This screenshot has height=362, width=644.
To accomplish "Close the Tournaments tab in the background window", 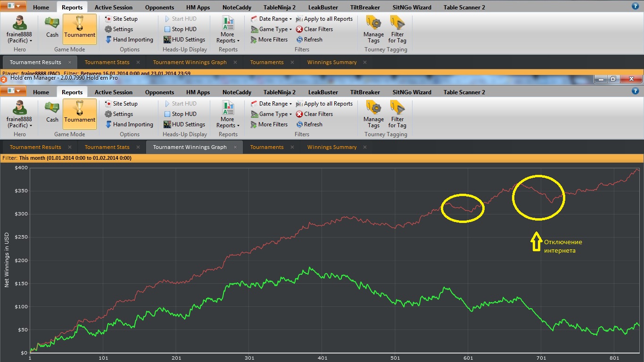I will coord(292,62).
